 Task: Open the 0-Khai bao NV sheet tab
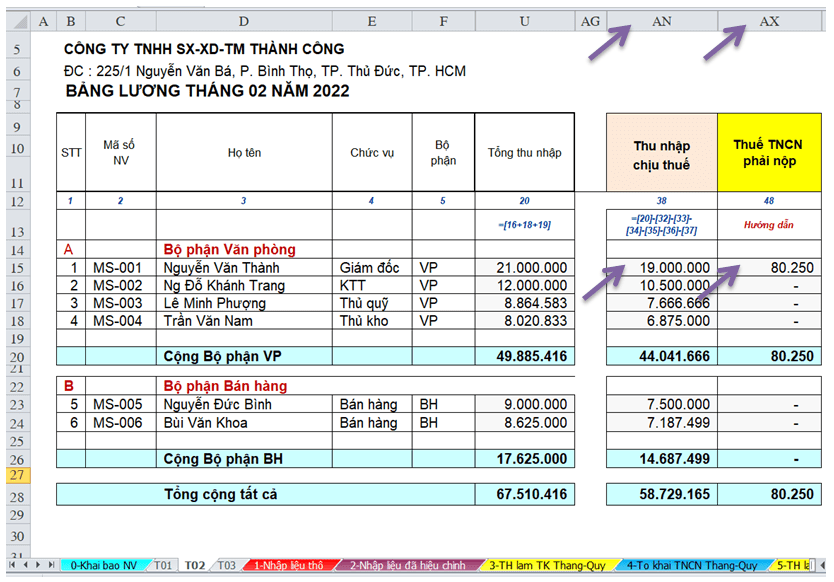pyautogui.click(x=103, y=566)
